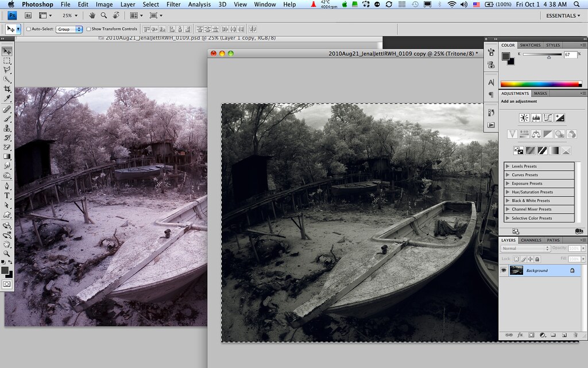Open Spotlight search in menu bar

click(x=577, y=5)
